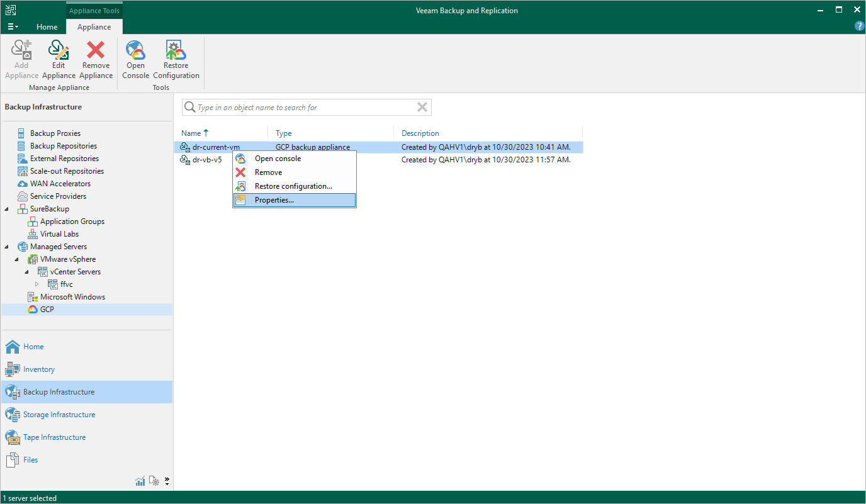Collapse the SureBackup tree node arrow
866x504 pixels.
7,209
